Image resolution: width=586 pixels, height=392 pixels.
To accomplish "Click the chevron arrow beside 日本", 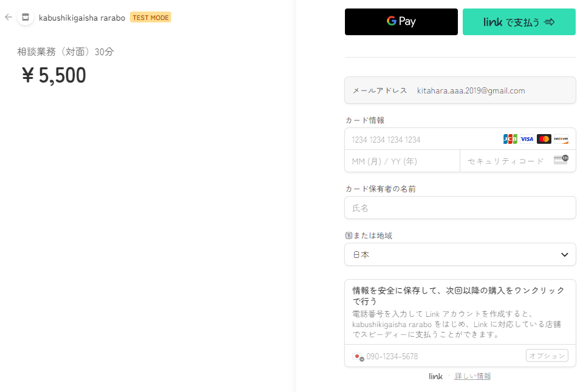I will 565,255.
